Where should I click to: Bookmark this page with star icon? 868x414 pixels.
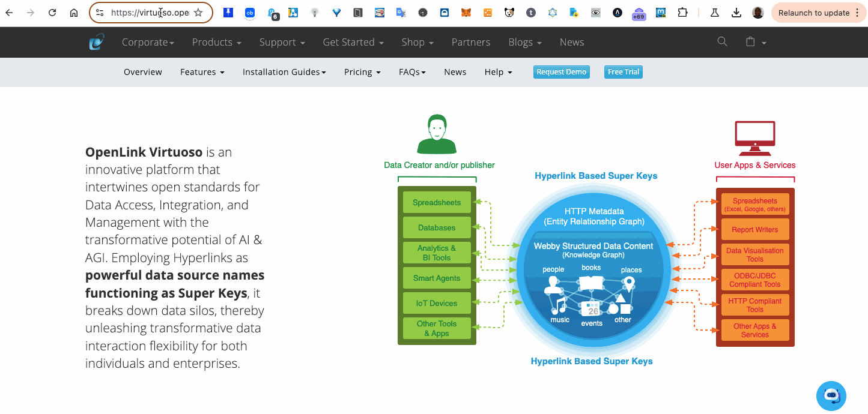pos(198,13)
